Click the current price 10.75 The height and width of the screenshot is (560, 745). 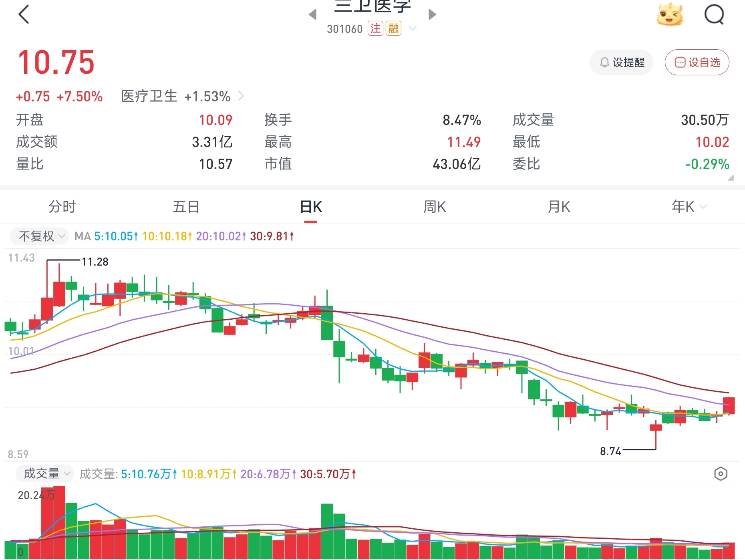click(x=56, y=62)
